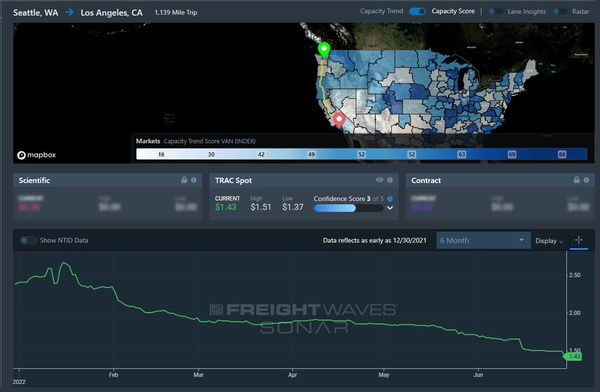This screenshot has height=392, width=600.
Task: Click the Capacity Trend label
Action: point(382,11)
